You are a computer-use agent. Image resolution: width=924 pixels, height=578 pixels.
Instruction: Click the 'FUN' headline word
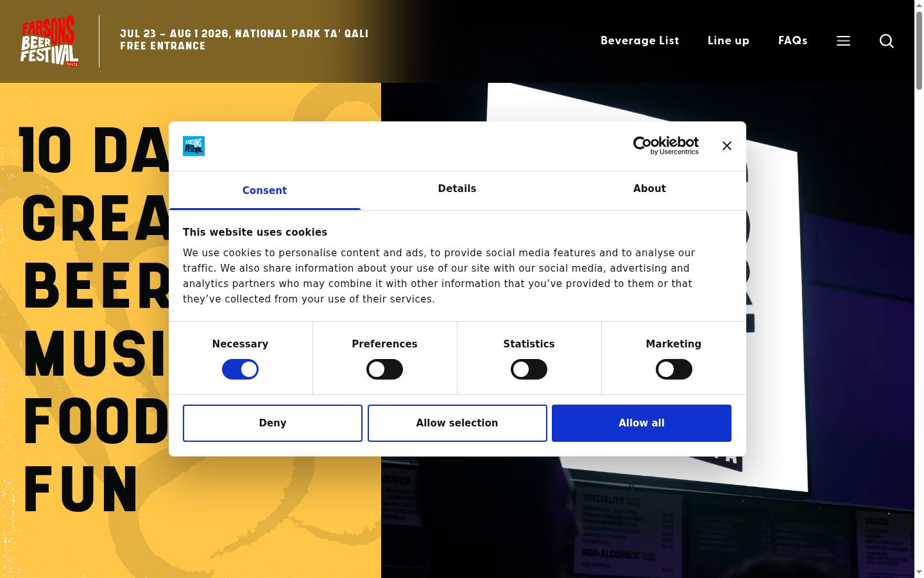click(81, 489)
